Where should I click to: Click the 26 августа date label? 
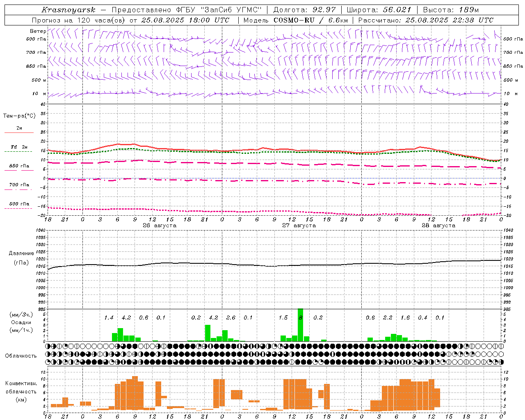pyautogui.click(x=160, y=226)
